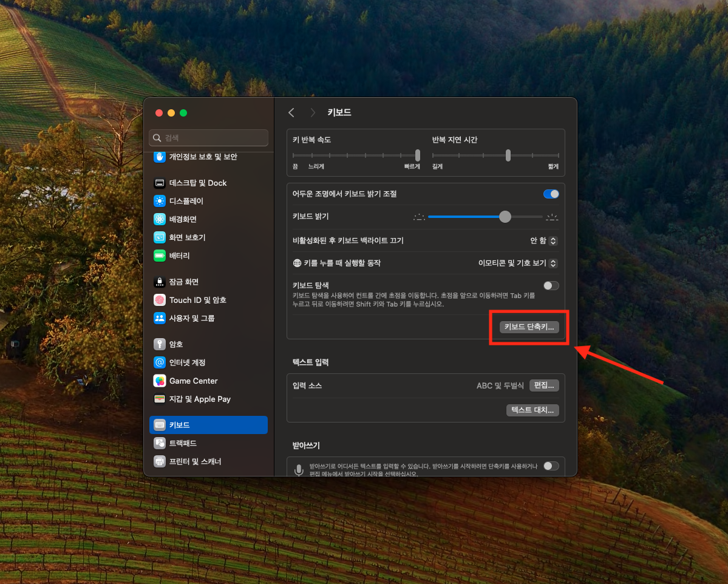Open the 키보드 단축키... button

pyautogui.click(x=529, y=327)
